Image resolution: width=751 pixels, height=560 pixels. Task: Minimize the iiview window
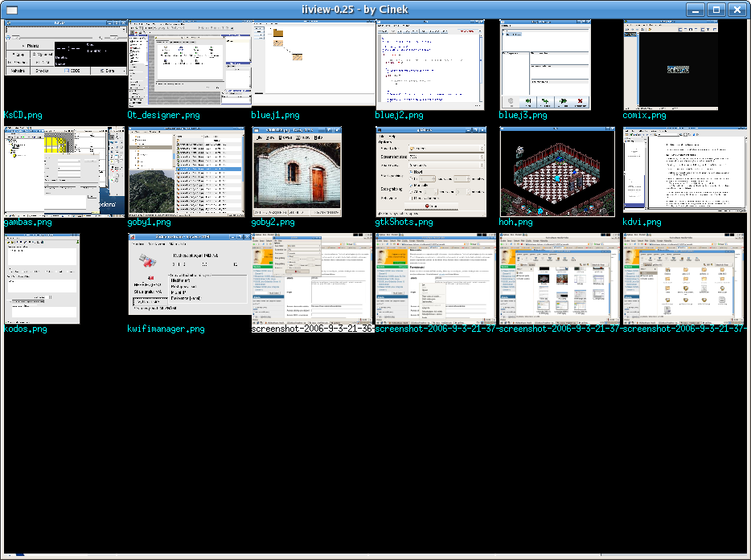coord(696,9)
